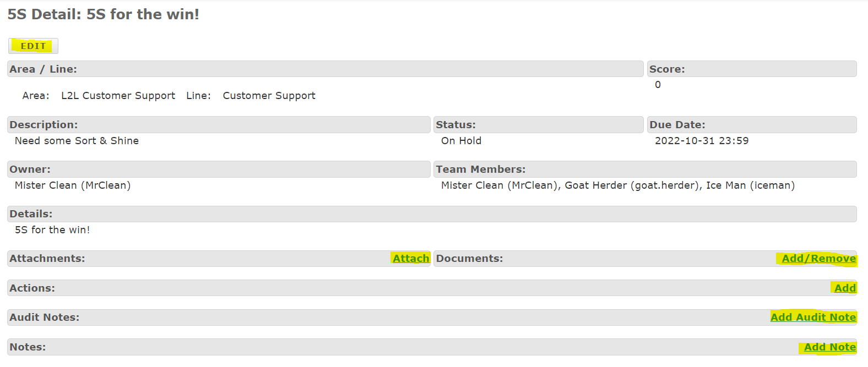
Task: Click the 'On Hold' status value
Action: tap(461, 141)
